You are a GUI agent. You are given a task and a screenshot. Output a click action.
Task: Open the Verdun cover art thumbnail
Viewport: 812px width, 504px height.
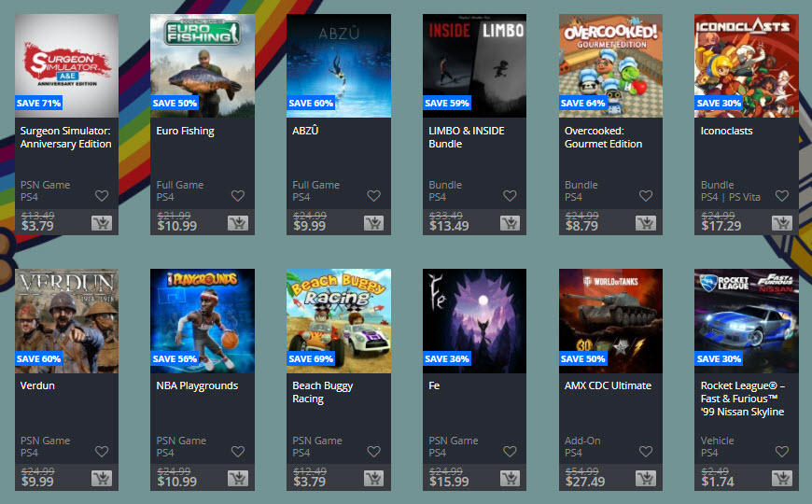[x=66, y=321]
